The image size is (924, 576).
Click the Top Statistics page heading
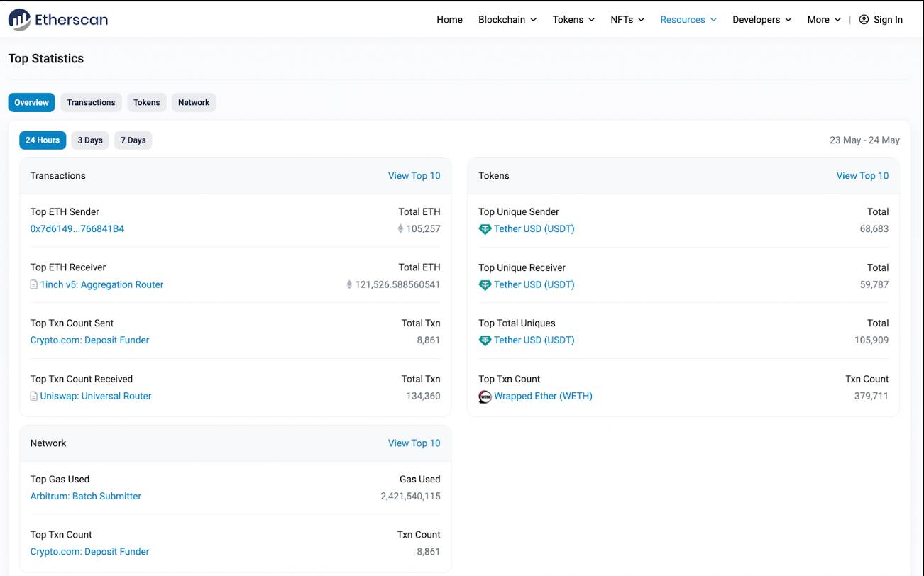(46, 59)
